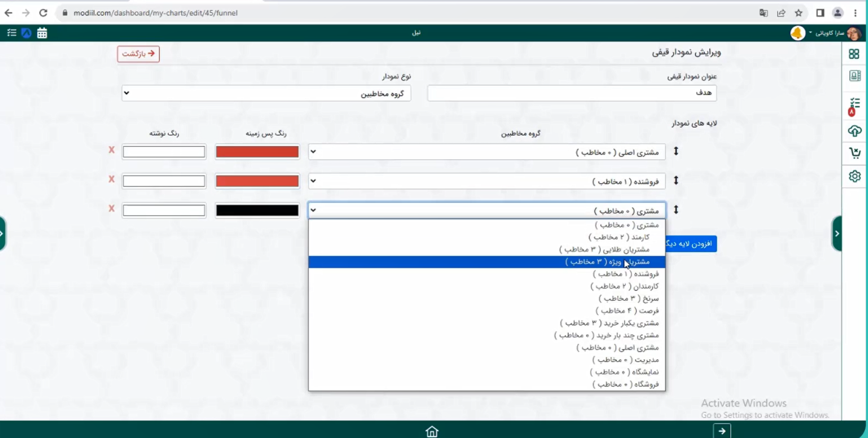Choose فرصت option in dropdown list

click(627, 311)
